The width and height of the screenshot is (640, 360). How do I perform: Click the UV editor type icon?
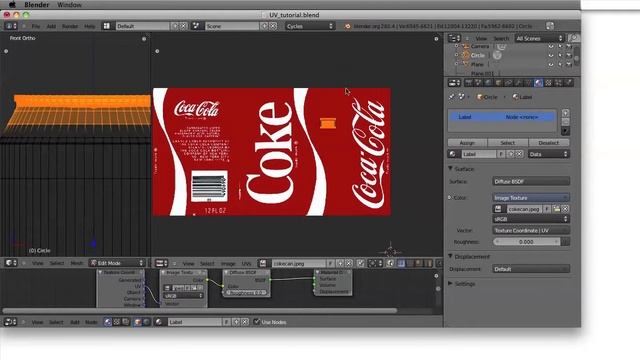pos(161,263)
